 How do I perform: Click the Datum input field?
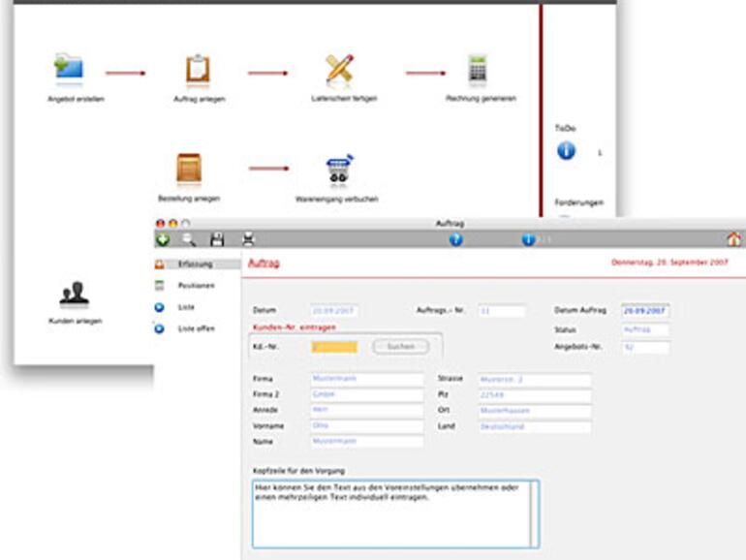click(x=334, y=311)
